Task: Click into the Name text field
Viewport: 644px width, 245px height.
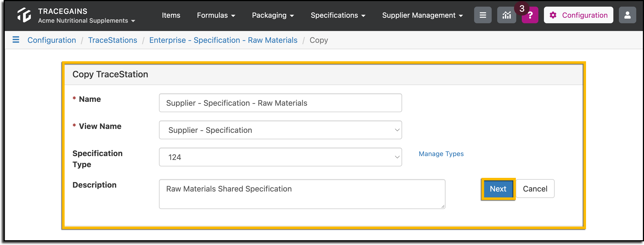Action: [280, 103]
